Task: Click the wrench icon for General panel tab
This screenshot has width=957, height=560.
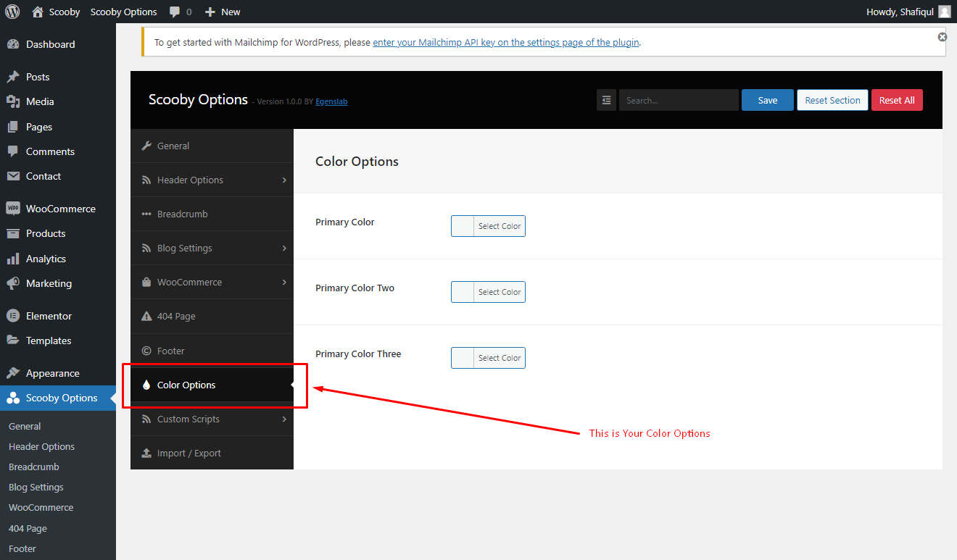Action: [146, 146]
